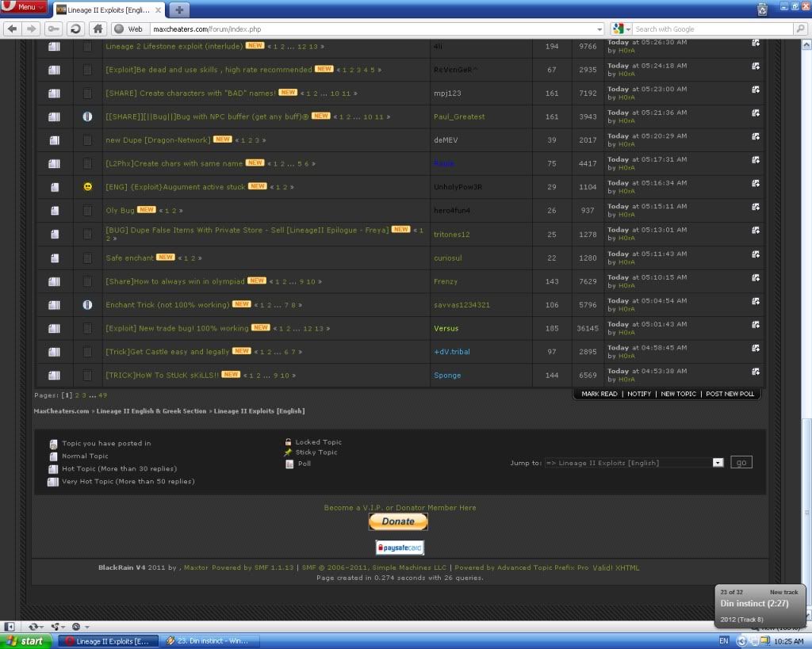View author profile savvas1234321

point(462,305)
